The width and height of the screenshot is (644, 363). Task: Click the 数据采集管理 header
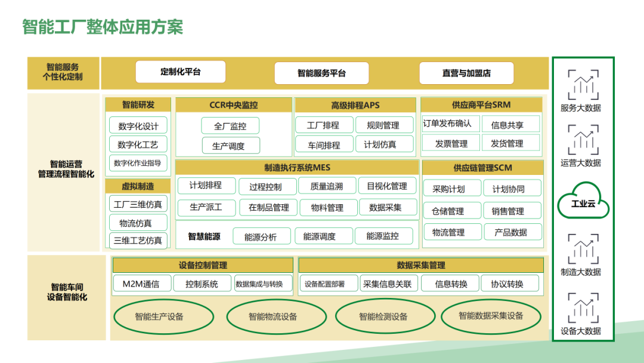point(421,265)
